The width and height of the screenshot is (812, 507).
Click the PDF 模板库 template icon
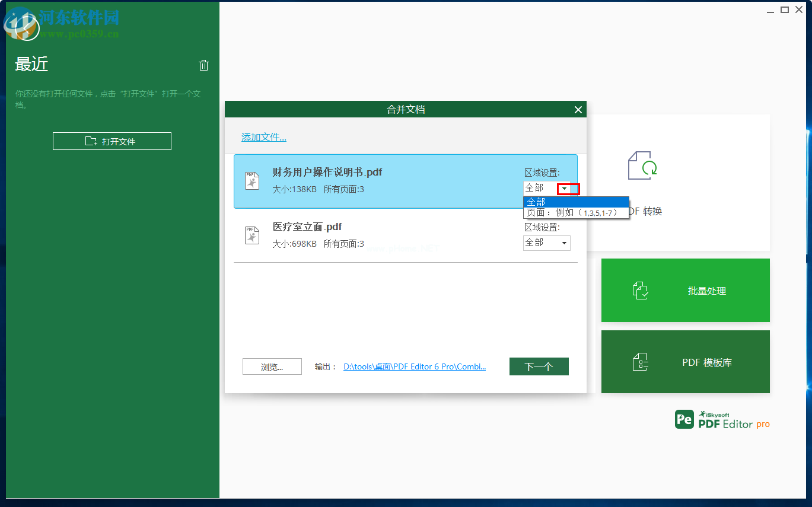[x=641, y=362]
